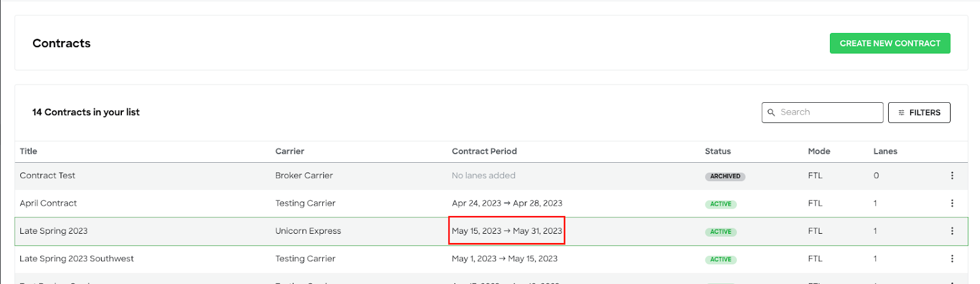
Task: Click the search magnifier icon
Action: (x=771, y=113)
